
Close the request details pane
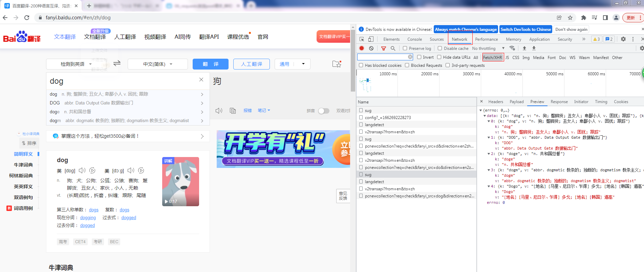pos(481,101)
